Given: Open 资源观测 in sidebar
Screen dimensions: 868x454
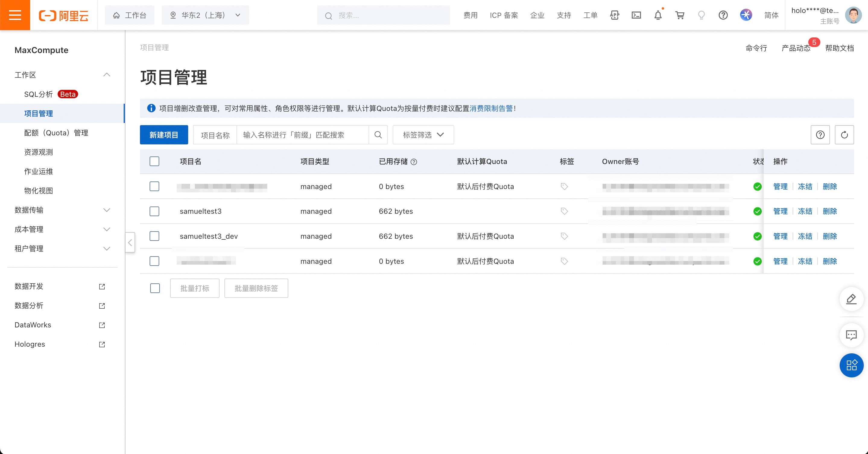Looking at the screenshot, I should coord(62,152).
